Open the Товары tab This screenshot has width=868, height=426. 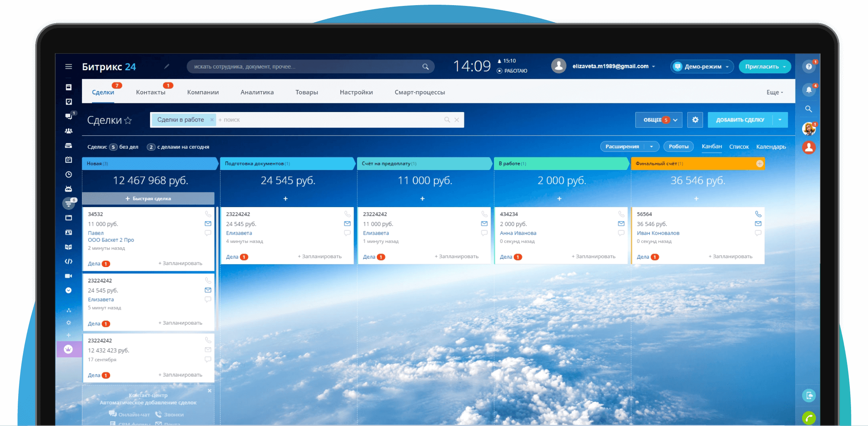click(x=307, y=92)
